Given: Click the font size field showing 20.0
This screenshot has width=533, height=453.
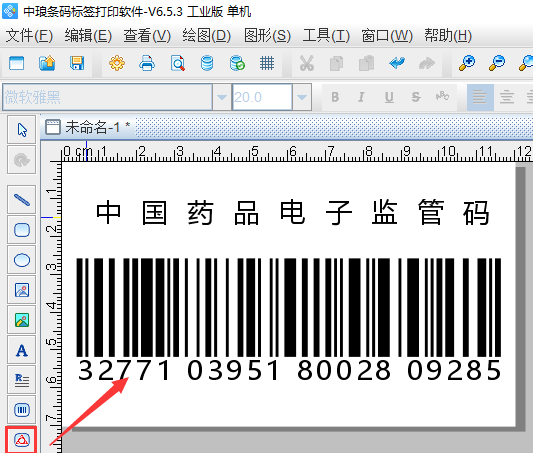Looking at the screenshot, I should point(262,97).
